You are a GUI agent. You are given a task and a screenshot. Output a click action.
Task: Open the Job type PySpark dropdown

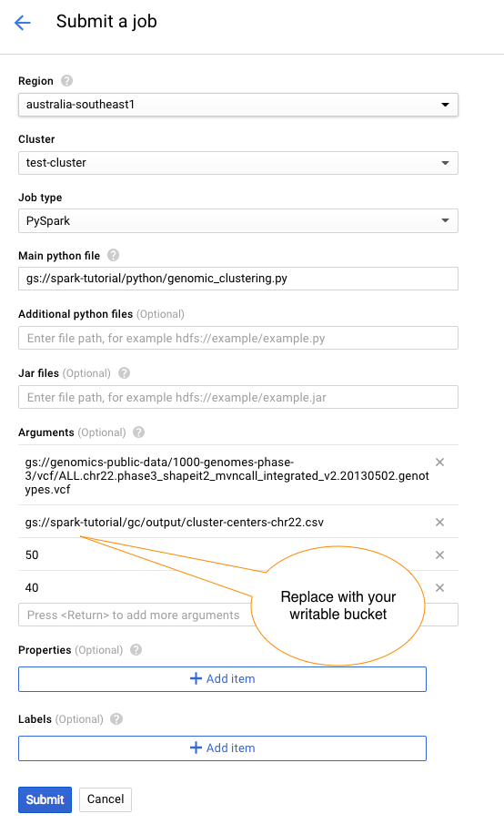pyautogui.click(x=238, y=220)
